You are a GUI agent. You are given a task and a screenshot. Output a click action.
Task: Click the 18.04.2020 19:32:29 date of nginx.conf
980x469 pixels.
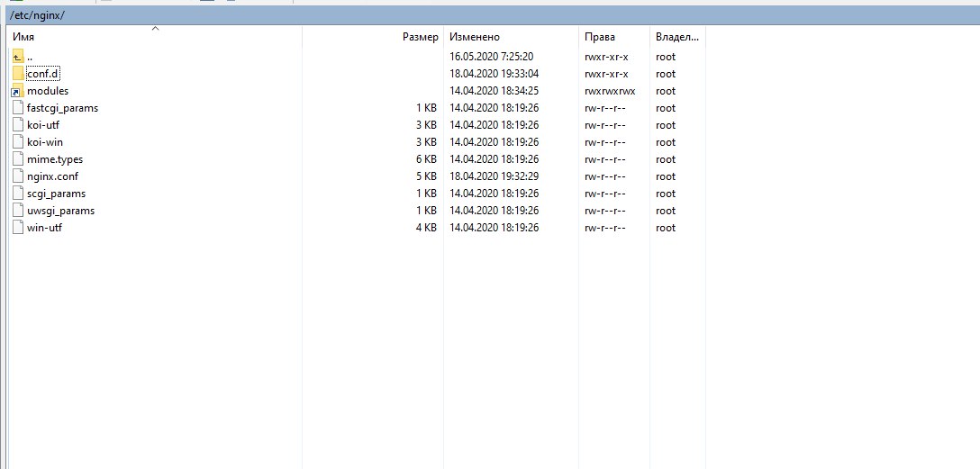(x=494, y=176)
